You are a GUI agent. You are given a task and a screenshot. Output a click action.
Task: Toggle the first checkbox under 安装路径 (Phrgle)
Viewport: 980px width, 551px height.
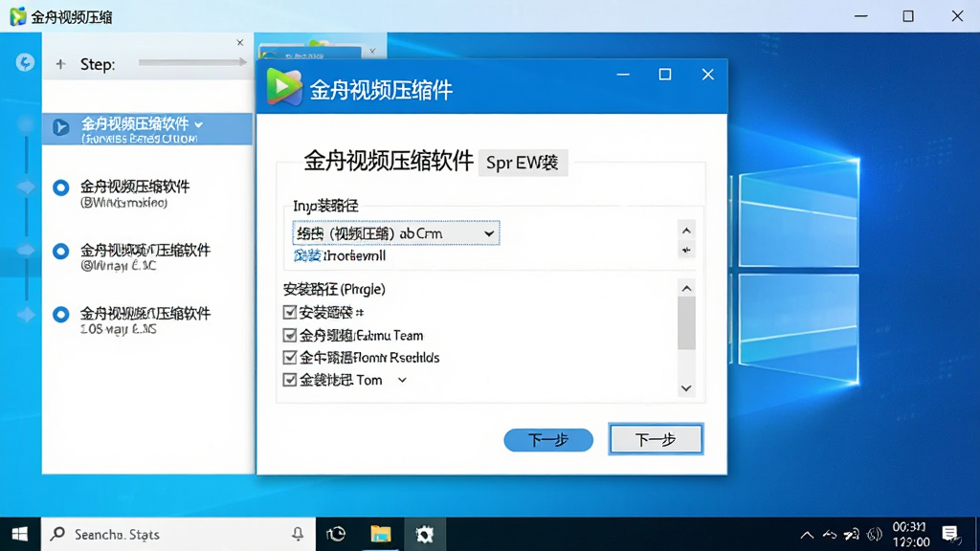[289, 312]
